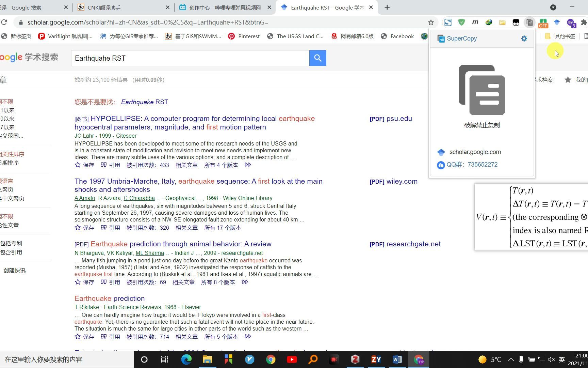Open the Variflight bookmark
The image size is (588, 368).
click(65, 36)
